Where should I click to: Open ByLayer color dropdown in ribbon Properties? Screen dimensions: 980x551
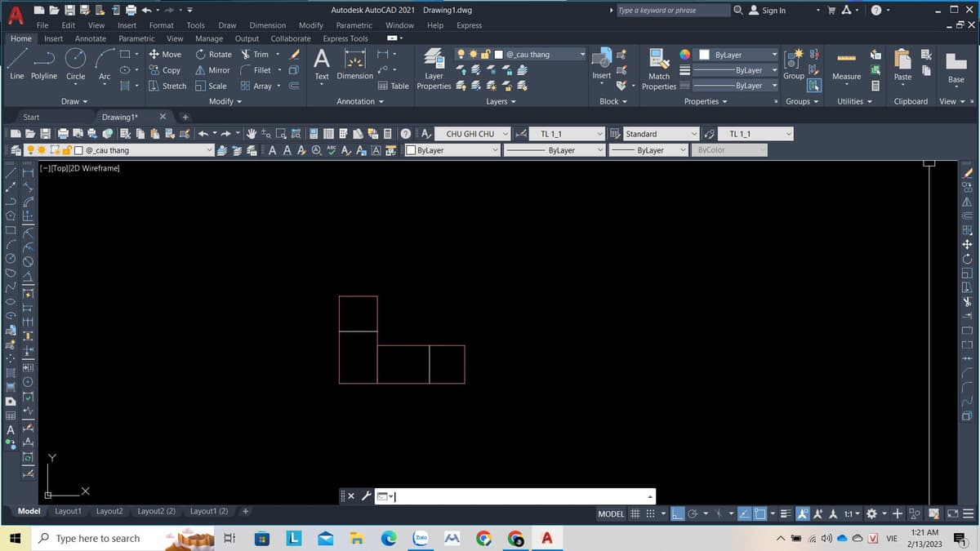pos(737,55)
